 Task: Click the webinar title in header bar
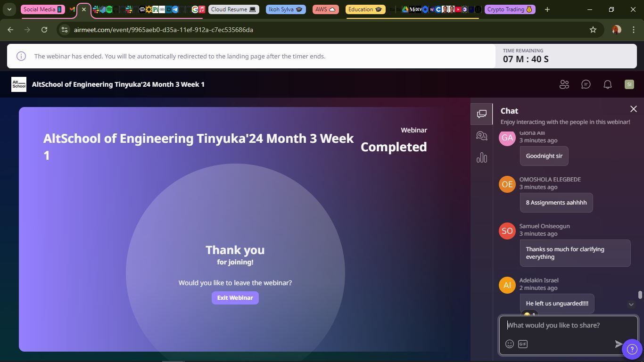pos(118,84)
